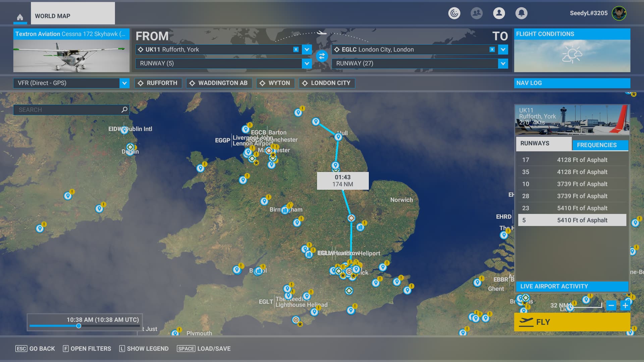Select the World Map tab

73,13
